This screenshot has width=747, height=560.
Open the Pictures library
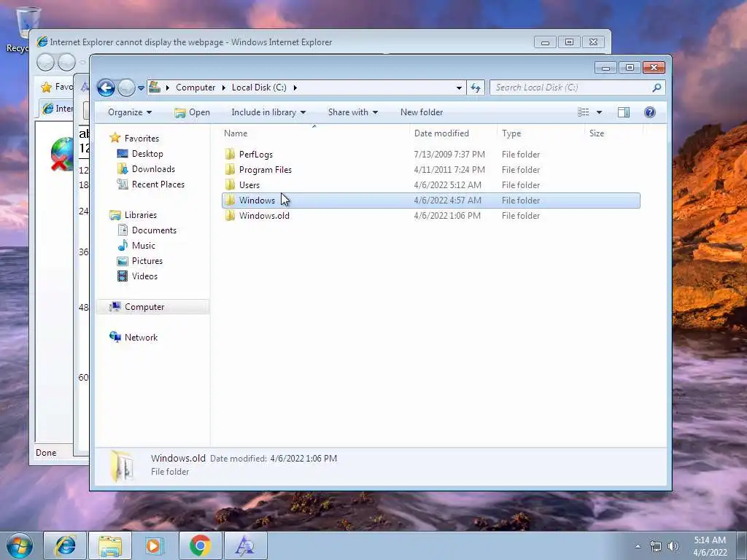[x=147, y=261]
